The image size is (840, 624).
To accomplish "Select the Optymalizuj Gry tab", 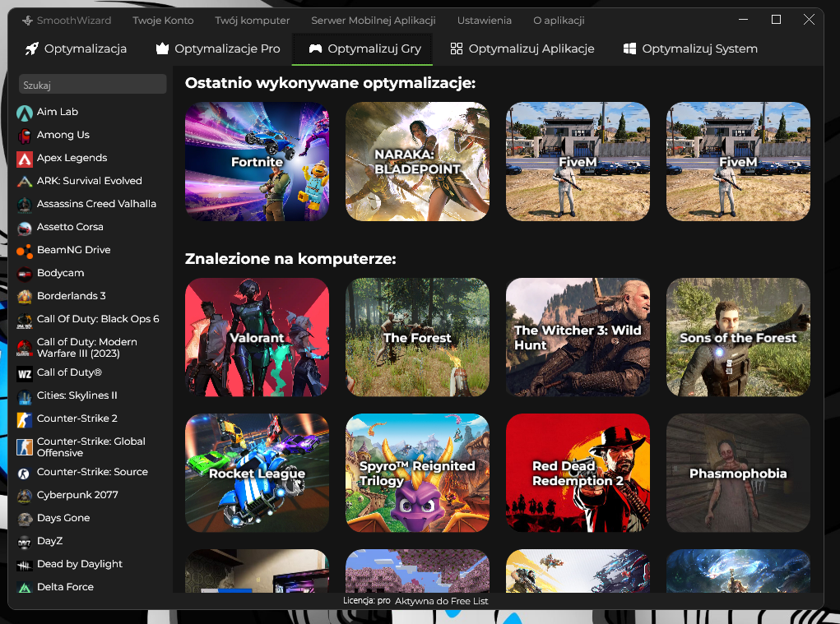I will click(362, 49).
